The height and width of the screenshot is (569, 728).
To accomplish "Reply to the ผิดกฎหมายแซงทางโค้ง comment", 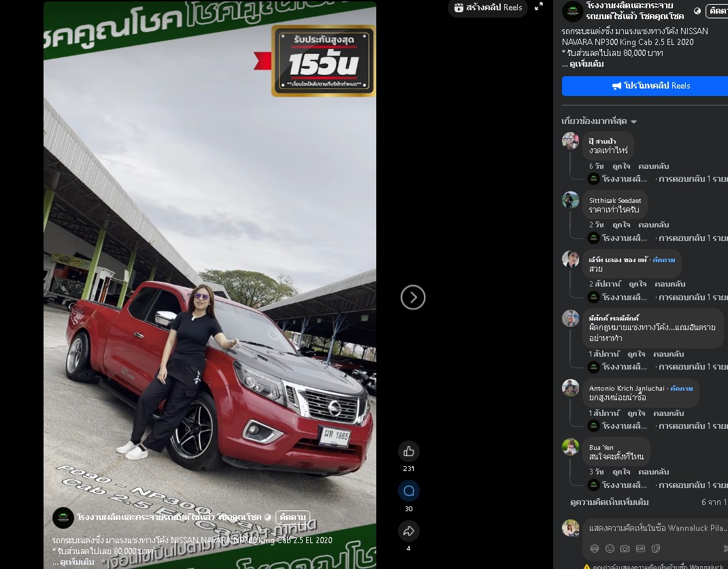I will (669, 354).
